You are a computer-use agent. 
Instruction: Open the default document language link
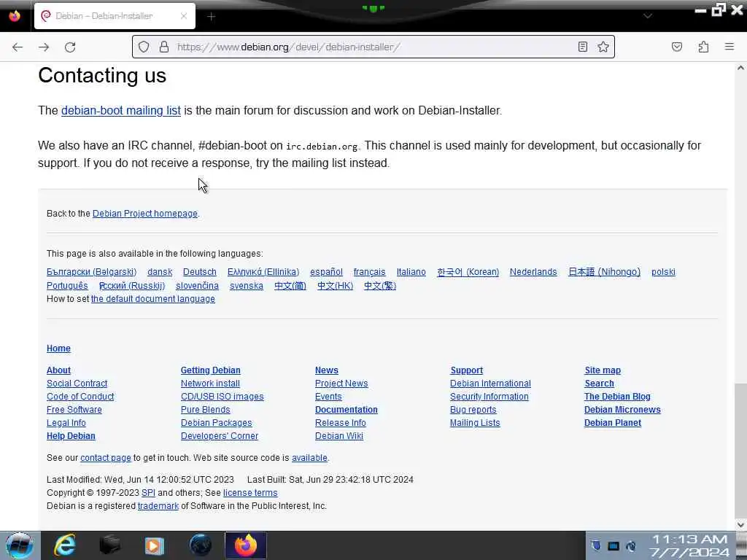click(153, 299)
